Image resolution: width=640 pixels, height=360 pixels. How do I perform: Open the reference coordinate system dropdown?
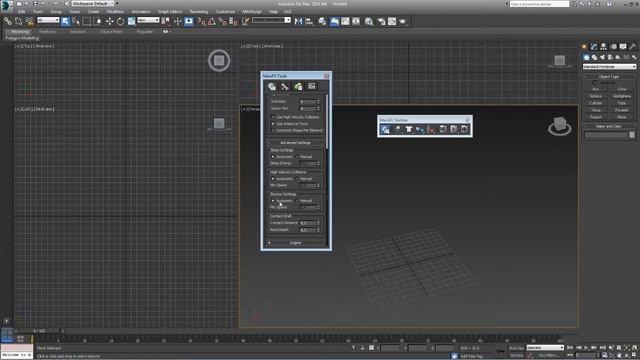[148, 20]
